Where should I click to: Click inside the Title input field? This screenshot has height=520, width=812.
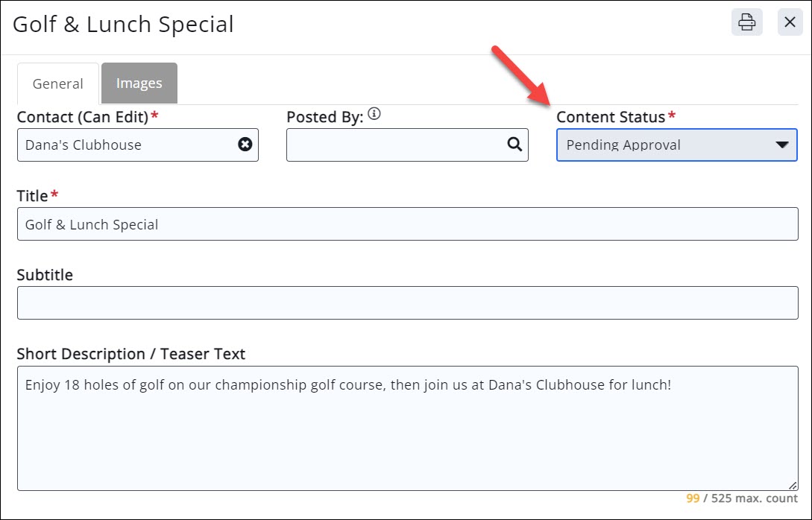click(x=407, y=224)
